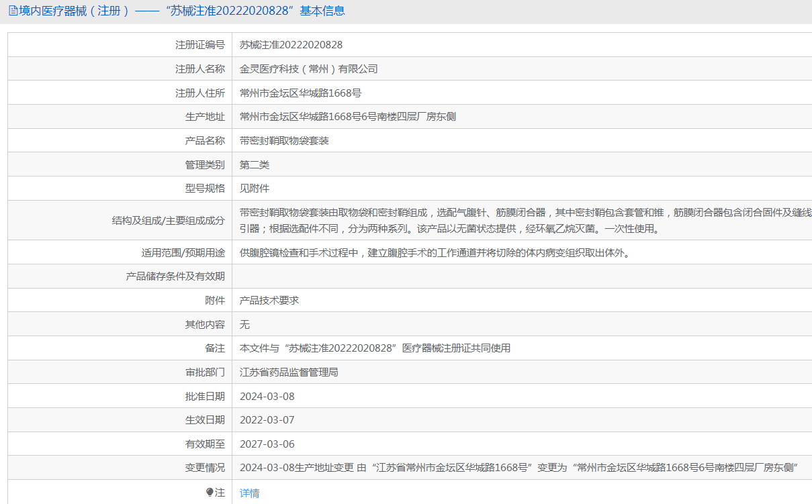Select remark text starting 本文件与
The image size is (812, 504).
pos(375,348)
